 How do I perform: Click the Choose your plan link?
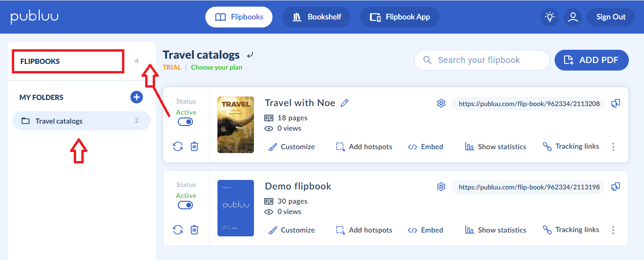pyautogui.click(x=217, y=67)
